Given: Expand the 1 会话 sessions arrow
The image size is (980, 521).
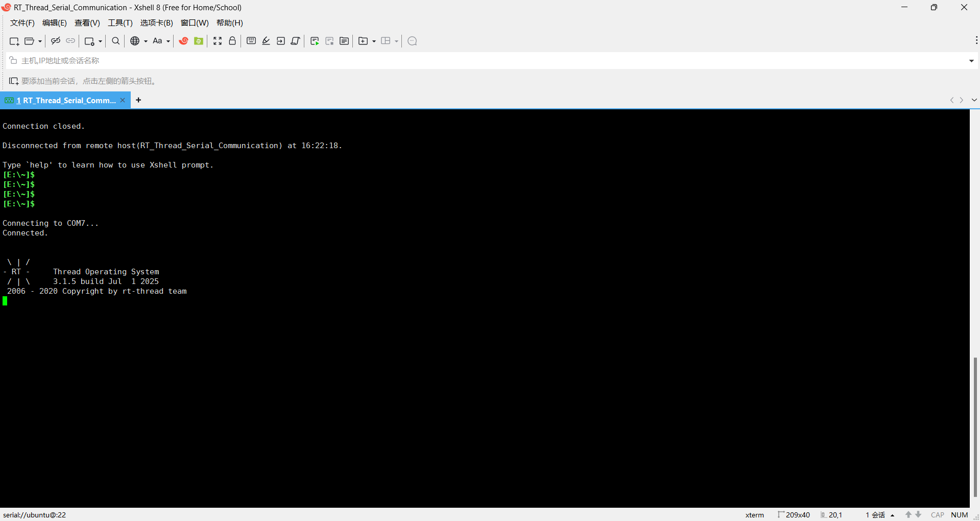Looking at the screenshot, I should click(x=893, y=515).
